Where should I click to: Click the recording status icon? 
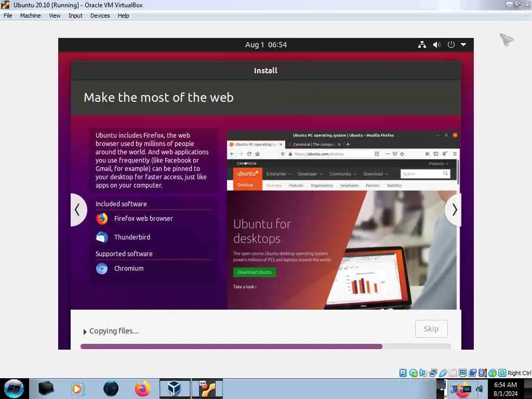(x=472, y=373)
